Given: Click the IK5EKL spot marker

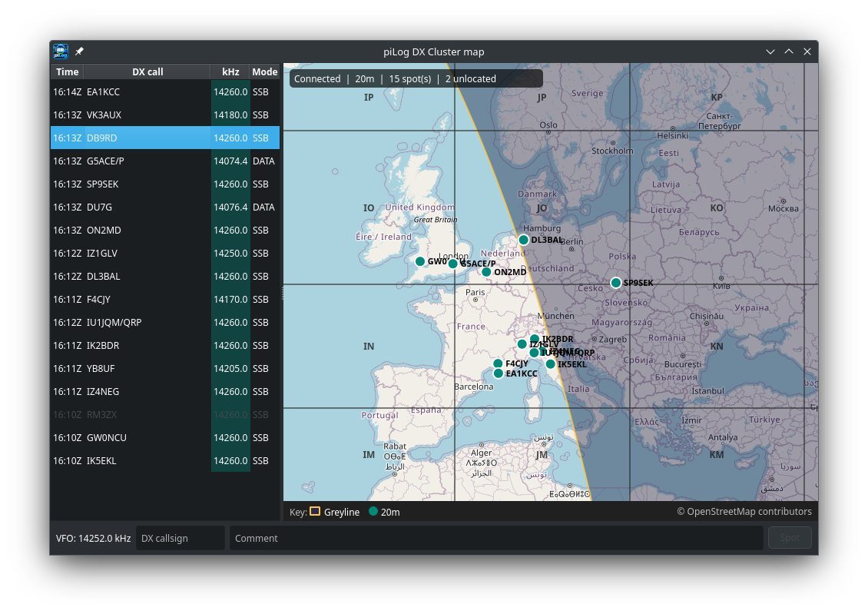Looking at the screenshot, I should [550, 363].
